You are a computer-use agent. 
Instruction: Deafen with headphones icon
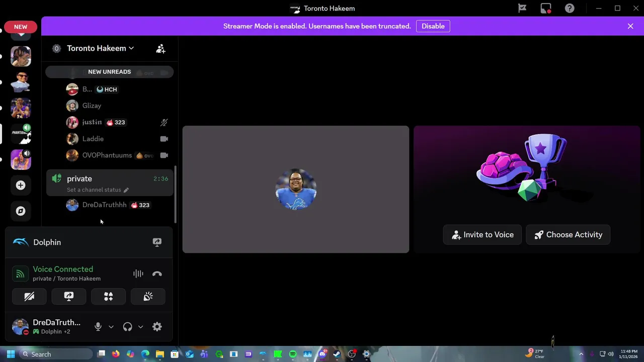(127, 327)
